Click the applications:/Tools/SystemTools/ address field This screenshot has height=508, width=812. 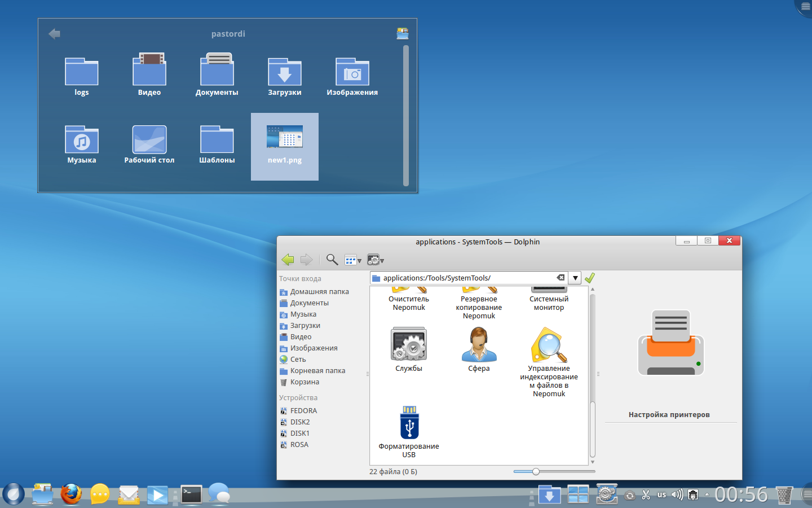pos(462,278)
